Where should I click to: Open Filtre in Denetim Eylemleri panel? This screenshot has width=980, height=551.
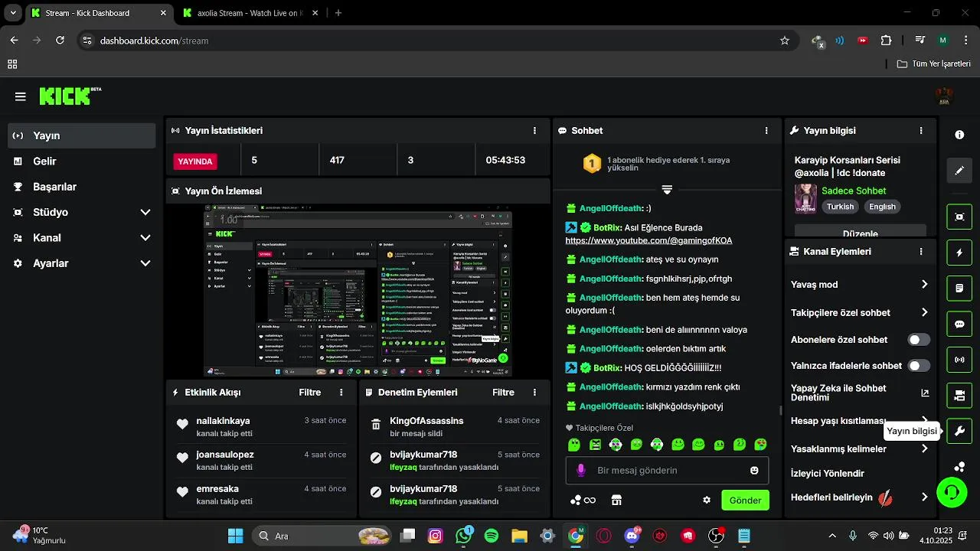click(x=503, y=393)
